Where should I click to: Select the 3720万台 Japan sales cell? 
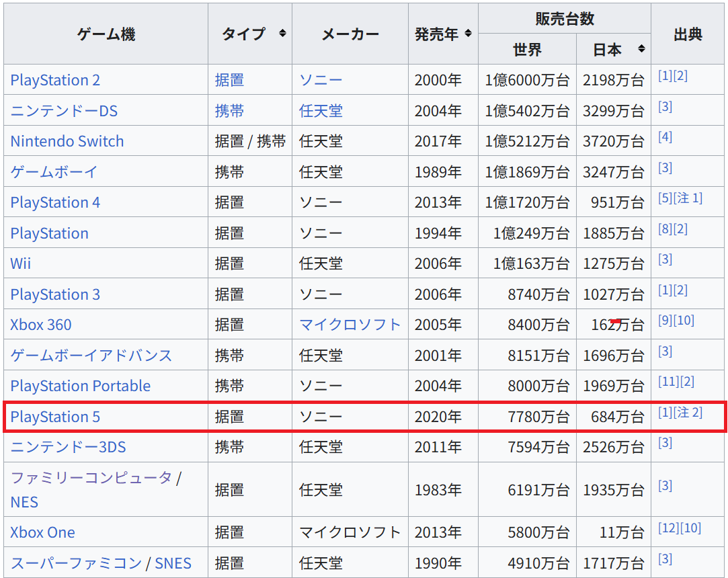tap(614, 141)
